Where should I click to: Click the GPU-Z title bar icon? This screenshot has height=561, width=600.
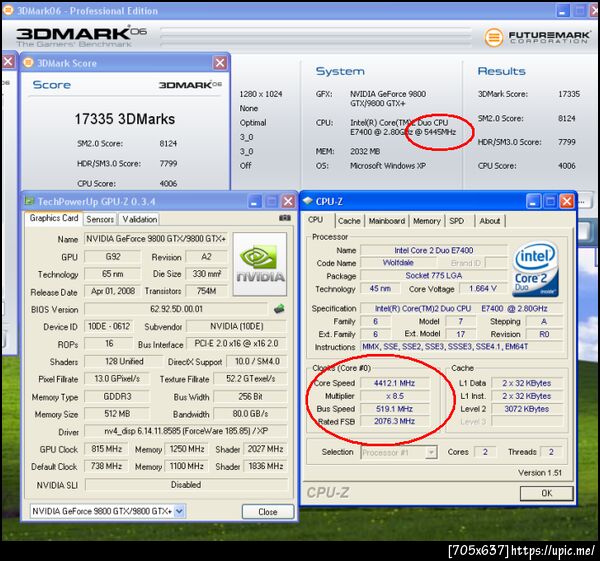coord(29,201)
